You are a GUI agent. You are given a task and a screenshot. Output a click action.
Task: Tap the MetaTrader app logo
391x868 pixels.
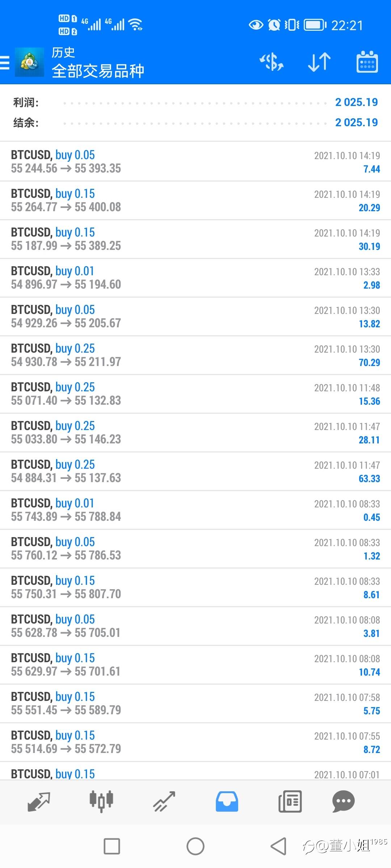(x=29, y=62)
